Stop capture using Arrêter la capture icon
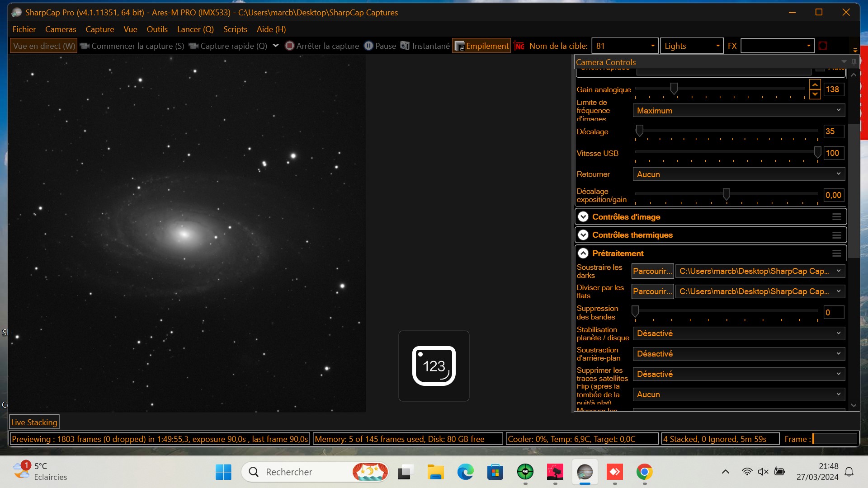Screen dimensions: 868x488 290,46
